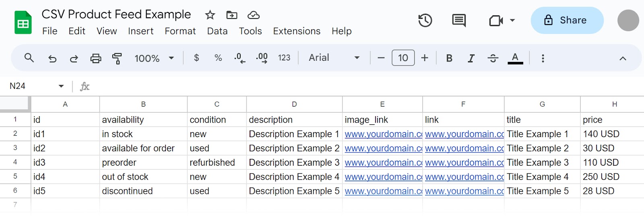Click the print icon in toolbar

(x=96, y=58)
